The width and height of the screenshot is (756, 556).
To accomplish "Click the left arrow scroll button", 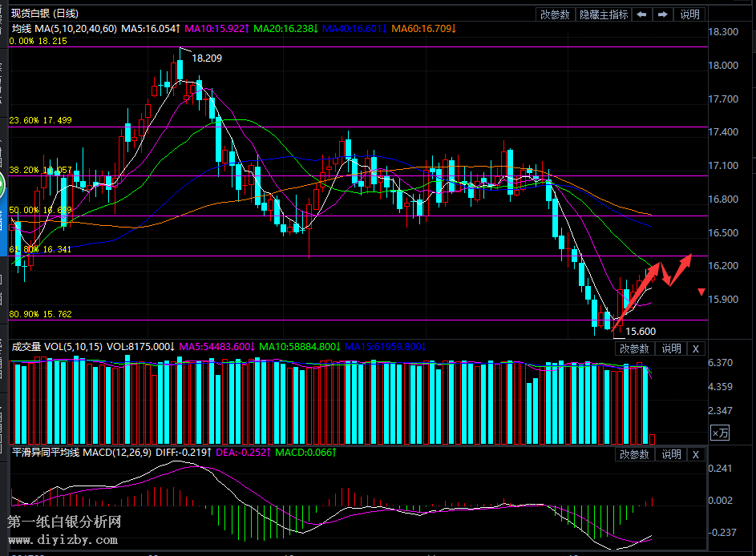I will coord(641,14).
